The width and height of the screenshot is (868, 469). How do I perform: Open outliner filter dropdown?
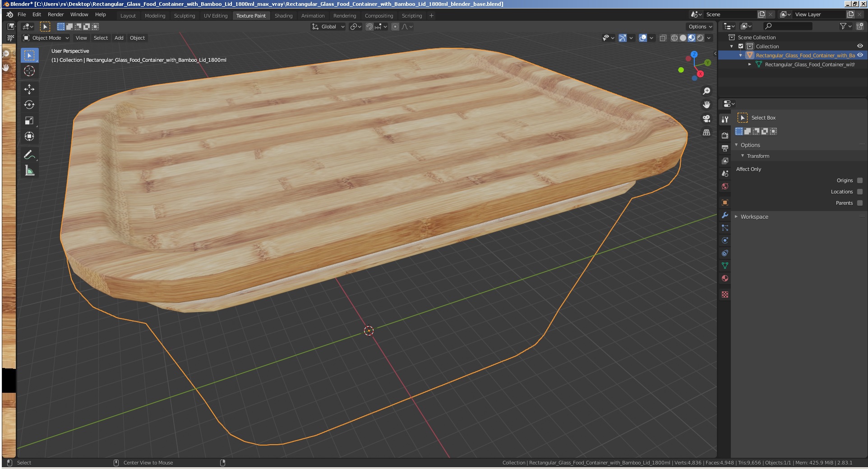pyautogui.click(x=845, y=27)
